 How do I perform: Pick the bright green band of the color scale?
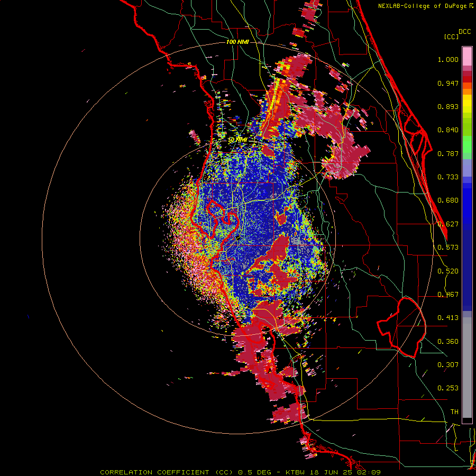(467, 144)
